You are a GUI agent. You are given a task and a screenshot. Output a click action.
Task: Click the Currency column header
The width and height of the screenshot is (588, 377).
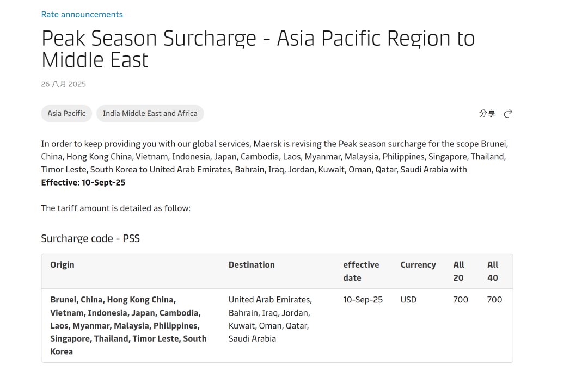point(418,265)
